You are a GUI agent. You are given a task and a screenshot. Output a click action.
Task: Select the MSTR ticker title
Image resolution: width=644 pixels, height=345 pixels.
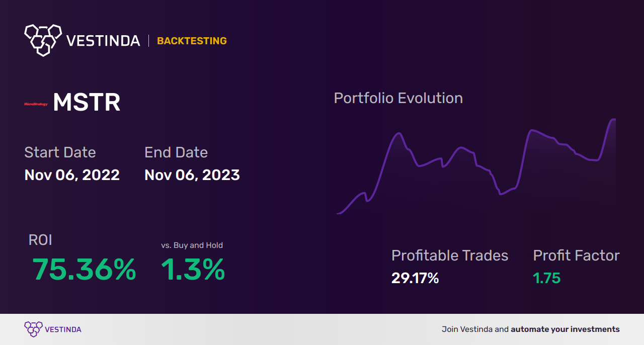click(87, 103)
